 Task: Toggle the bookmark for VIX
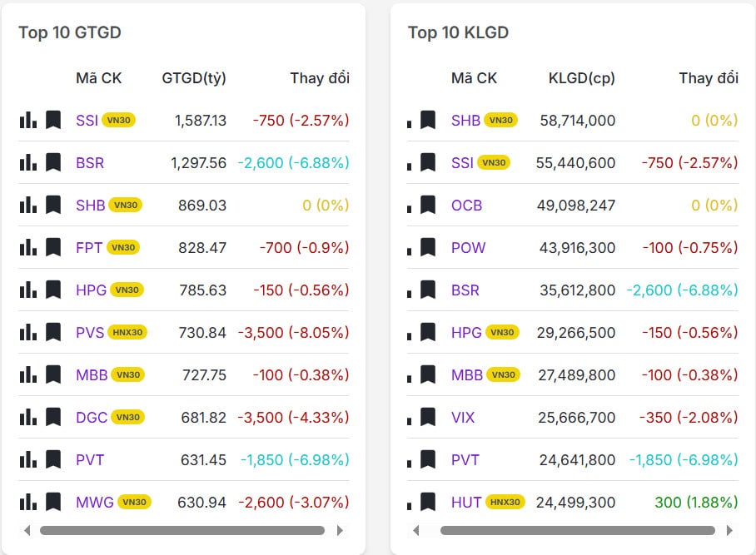pyautogui.click(x=428, y=417)
